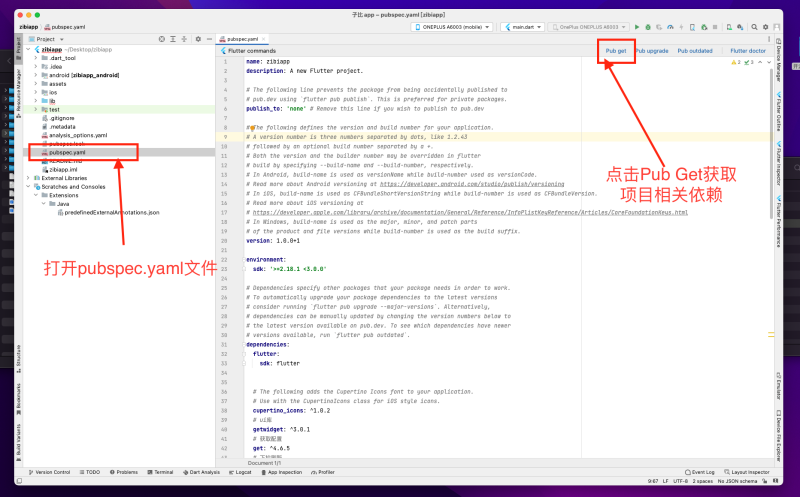The width and height of the screenshot is (800, 497).
Task: Toggle tool window bars at status bar corner
Action: (19, 481)
